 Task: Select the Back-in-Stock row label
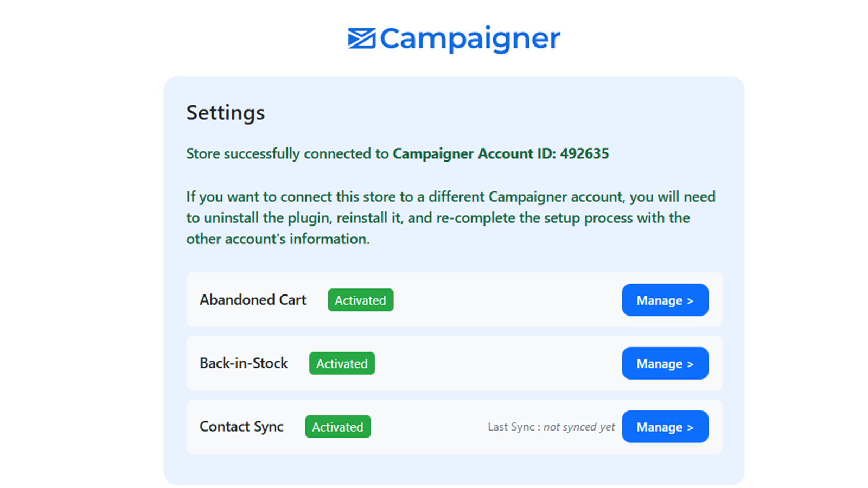coord(244,363)
